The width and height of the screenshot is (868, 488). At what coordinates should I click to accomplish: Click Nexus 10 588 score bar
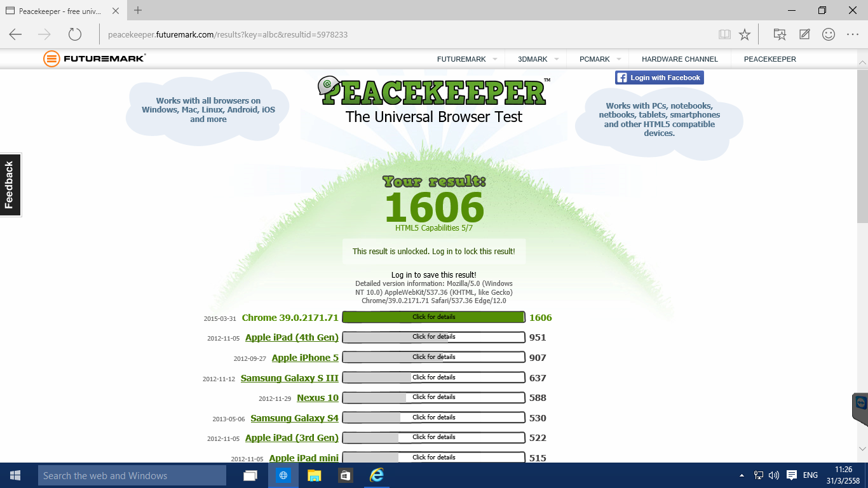pyautogui.click(x=434, y=397)
